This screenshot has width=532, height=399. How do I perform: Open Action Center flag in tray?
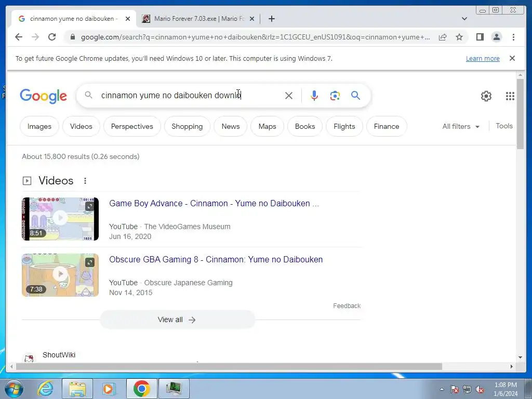[455, 390]
